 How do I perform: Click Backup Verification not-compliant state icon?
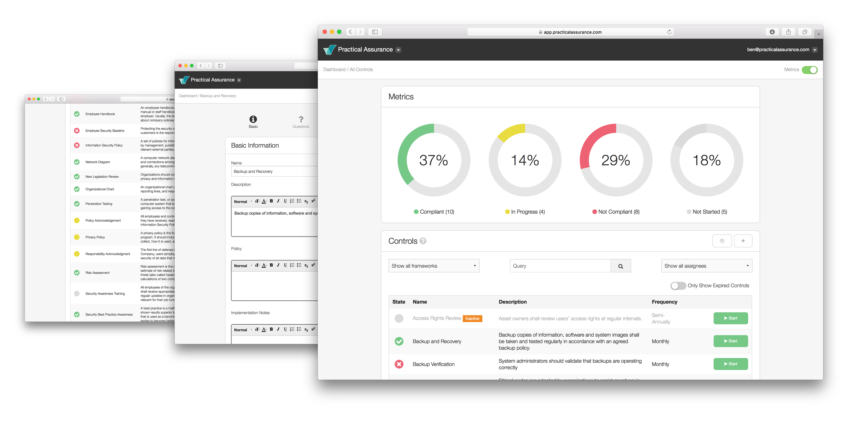tap(399, 364)
